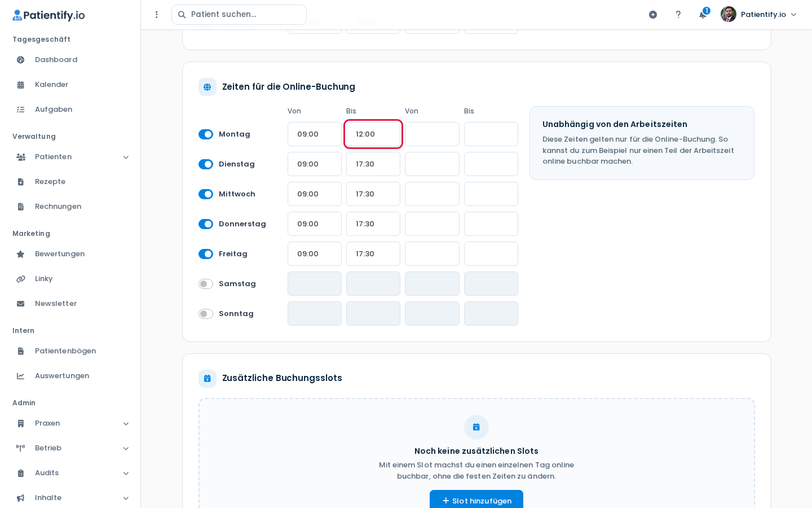Viewport: 812px width, 508px height.
Task: Expand the Patienten submenu chevron
Action: click(126, 157)
